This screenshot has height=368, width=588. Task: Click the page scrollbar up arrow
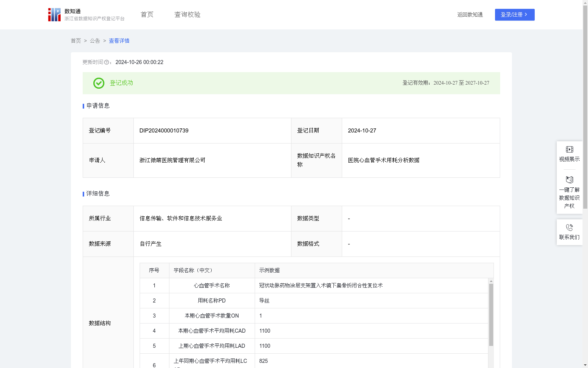coord(585,3)
